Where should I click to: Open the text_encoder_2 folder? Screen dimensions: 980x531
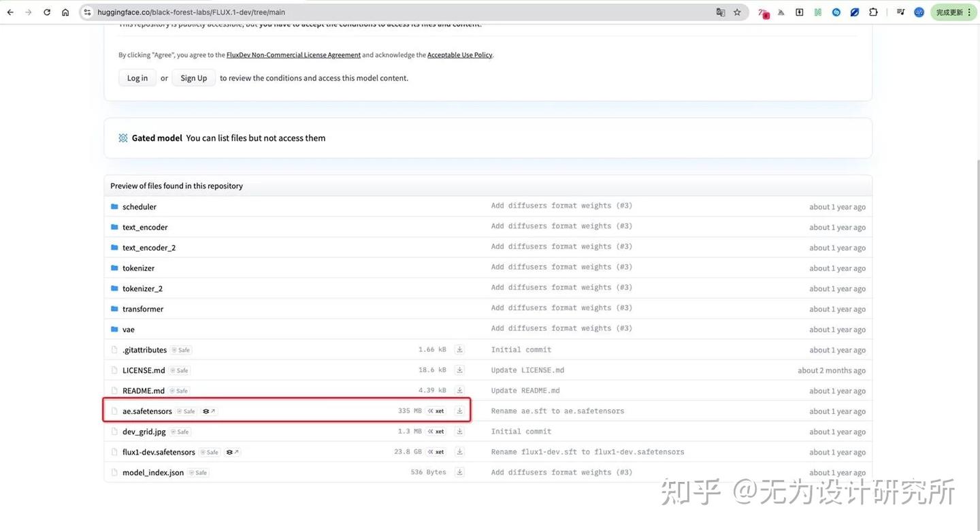(149, 248)
